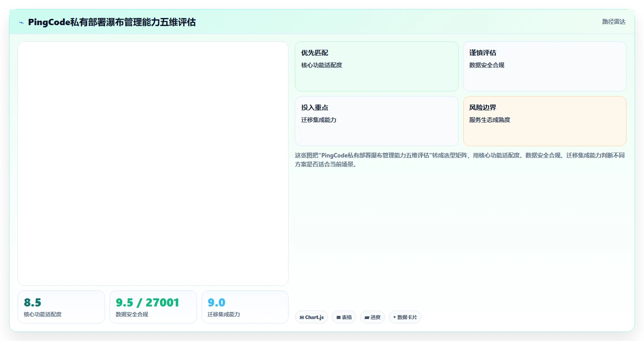Screen dimensions: 644x341
Task: Click the lightning icon beside the PingCode title
Action: tap(22, 22)
